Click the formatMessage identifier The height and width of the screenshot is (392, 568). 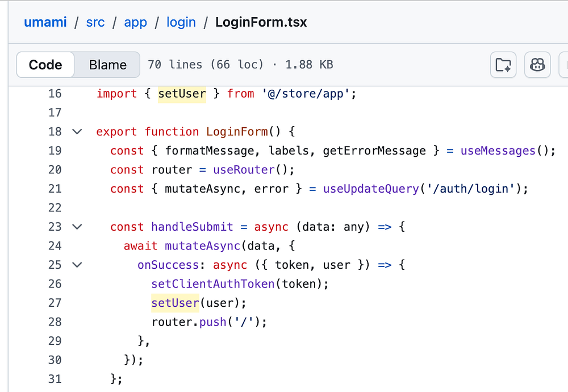210,151
